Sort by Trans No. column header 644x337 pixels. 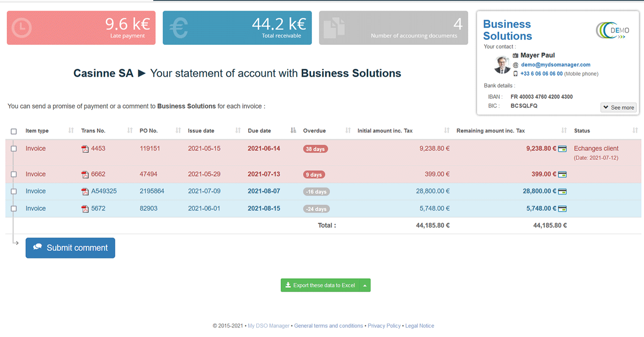click(93, 131)
